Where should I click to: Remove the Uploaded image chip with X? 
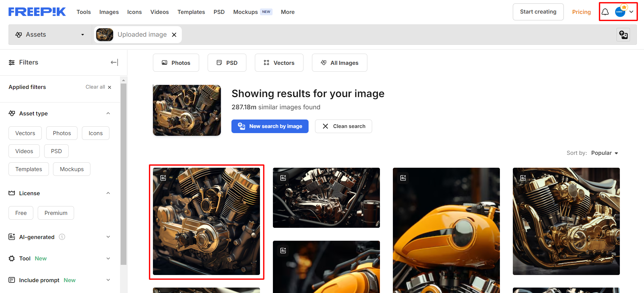(174, 35)
